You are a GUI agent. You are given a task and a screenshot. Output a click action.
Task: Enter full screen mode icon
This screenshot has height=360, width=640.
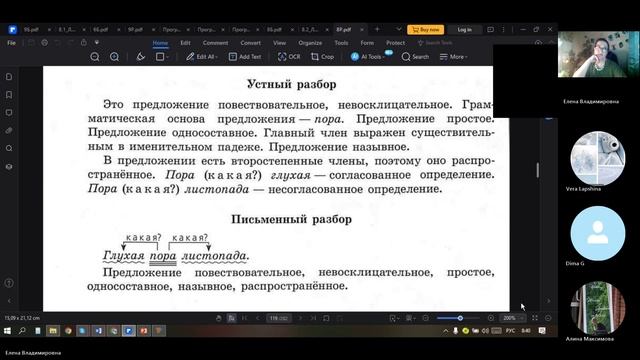535,318
